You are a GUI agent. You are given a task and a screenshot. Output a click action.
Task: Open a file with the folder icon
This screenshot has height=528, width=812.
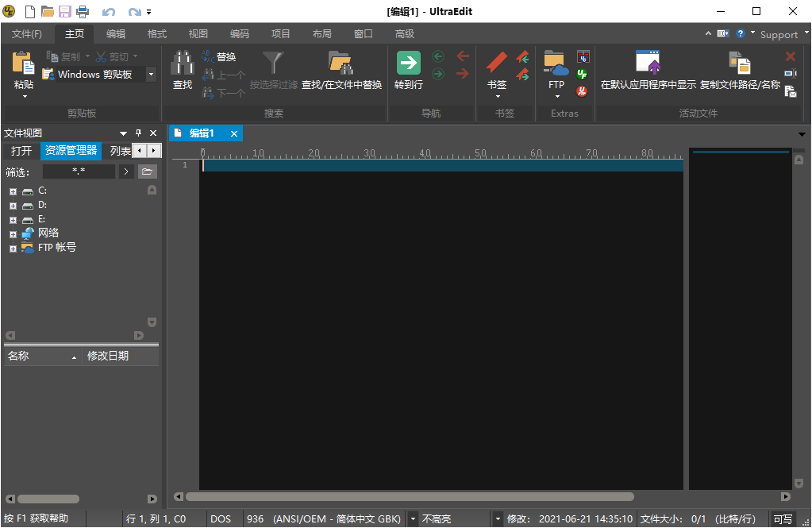point(48,11)
